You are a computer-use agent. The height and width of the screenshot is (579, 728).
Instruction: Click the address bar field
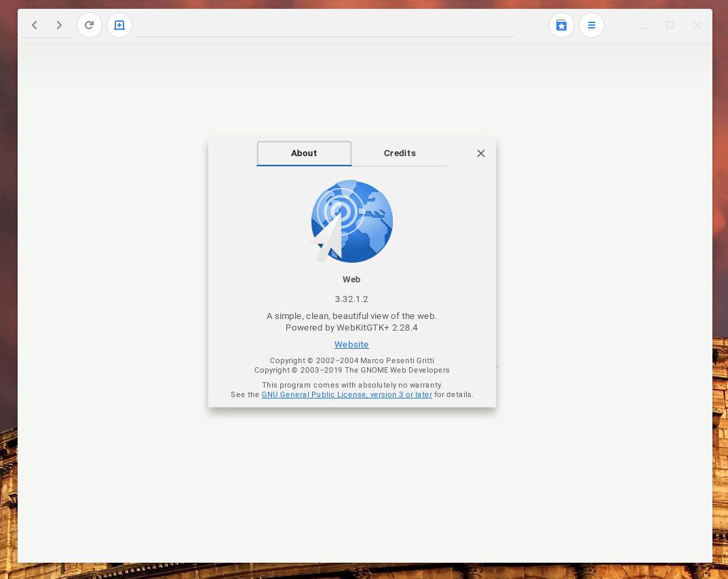point(326,25)
